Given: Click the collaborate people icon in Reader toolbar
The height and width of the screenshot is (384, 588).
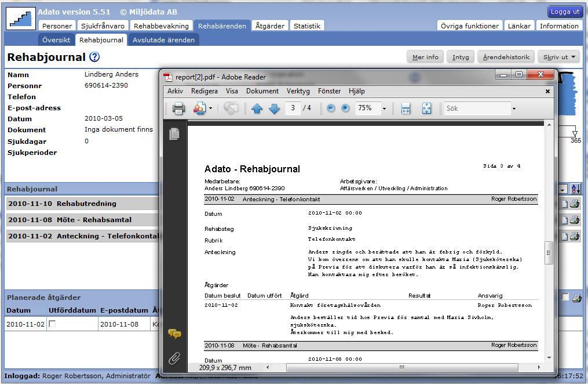Looking at the screenshot, I should (199, 108).
